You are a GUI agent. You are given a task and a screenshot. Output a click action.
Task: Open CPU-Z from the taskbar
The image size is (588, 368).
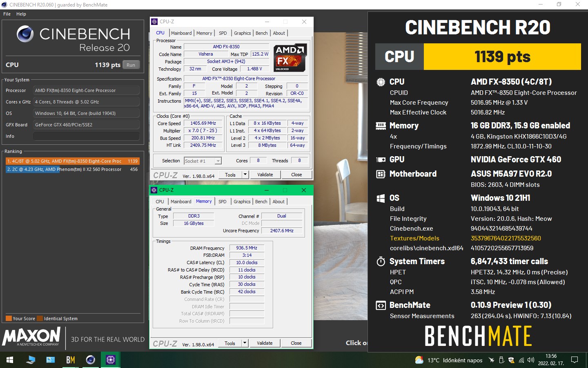[x=111, y=360]
